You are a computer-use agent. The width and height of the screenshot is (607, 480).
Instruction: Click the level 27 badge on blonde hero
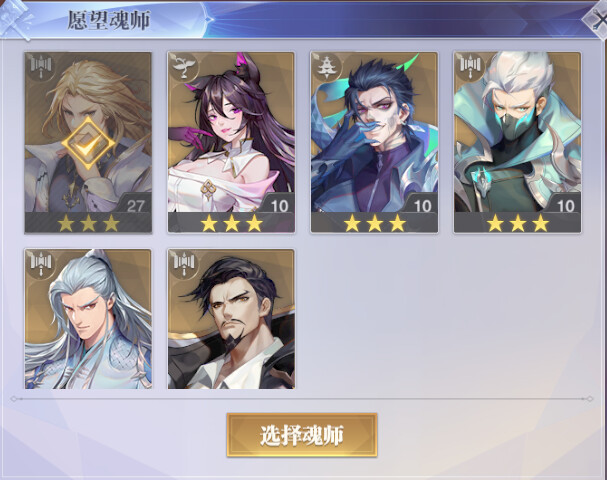(135, 205)
